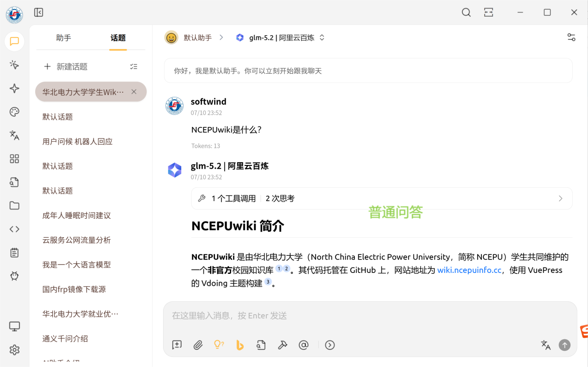Switch to the 话题 tab
The width and height of the screenshot is (588, 367).
pyautogui.click(x=118, y=38)
